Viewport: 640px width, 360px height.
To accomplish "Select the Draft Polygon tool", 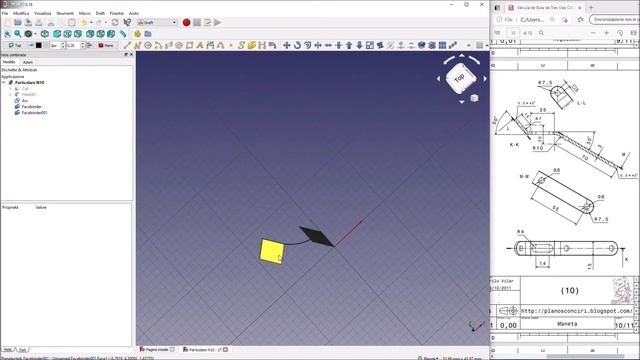I will point(179,45).
